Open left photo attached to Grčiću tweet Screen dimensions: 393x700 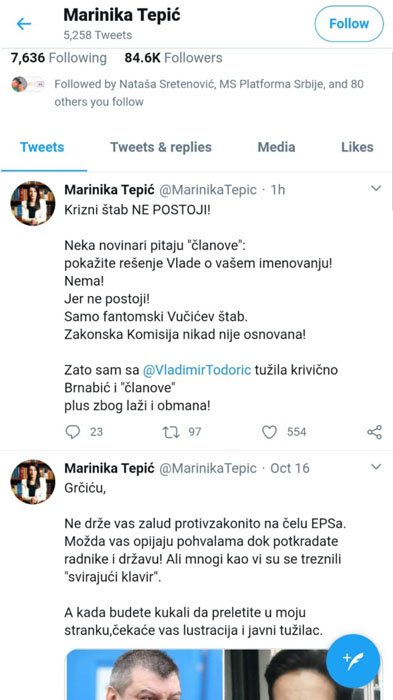[x=144, y=675]
